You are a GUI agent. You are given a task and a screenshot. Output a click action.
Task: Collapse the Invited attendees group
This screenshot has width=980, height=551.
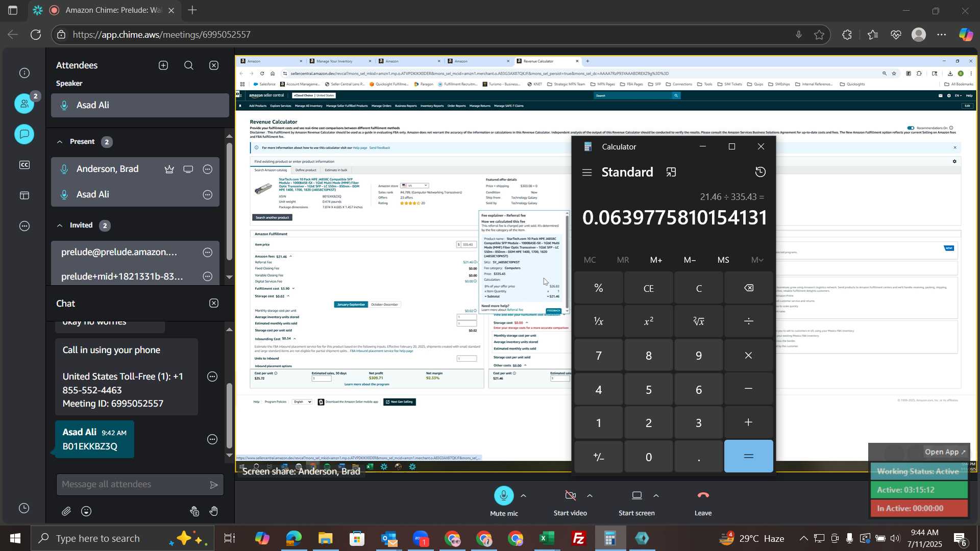pyautogui.click(x=60, y=226)
